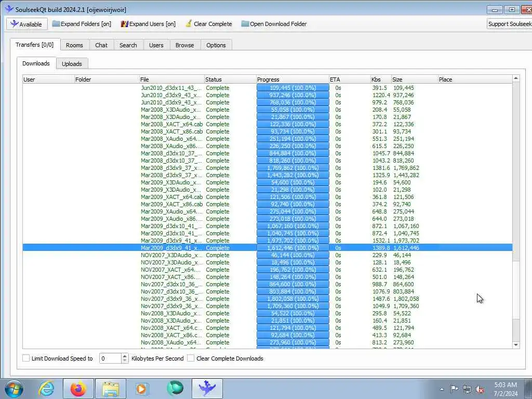Click the muted volume tray icon
The image size is (532, 399).
tap(480, 389)
